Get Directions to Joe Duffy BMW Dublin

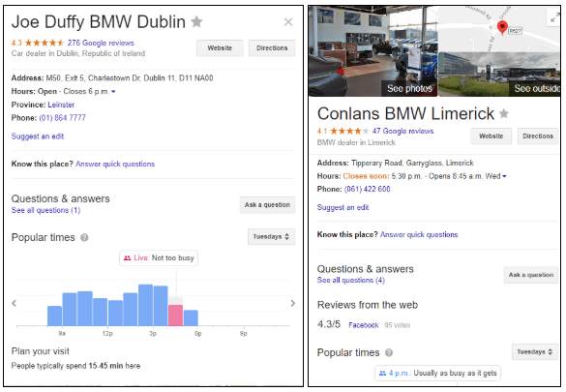tap(272, 48)
